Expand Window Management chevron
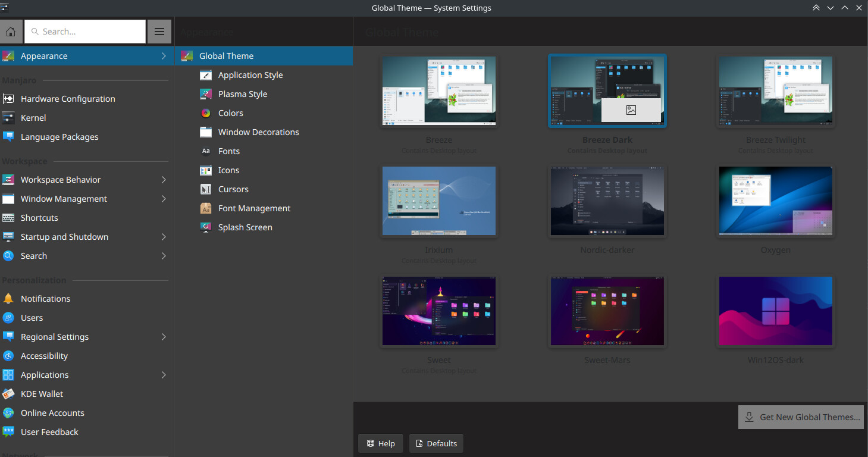868x457 pixels. 164,199
